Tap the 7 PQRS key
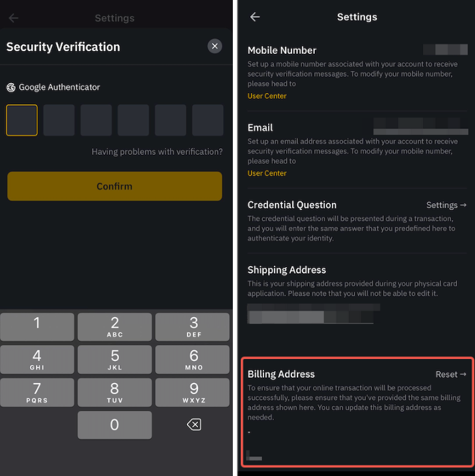 37,392
